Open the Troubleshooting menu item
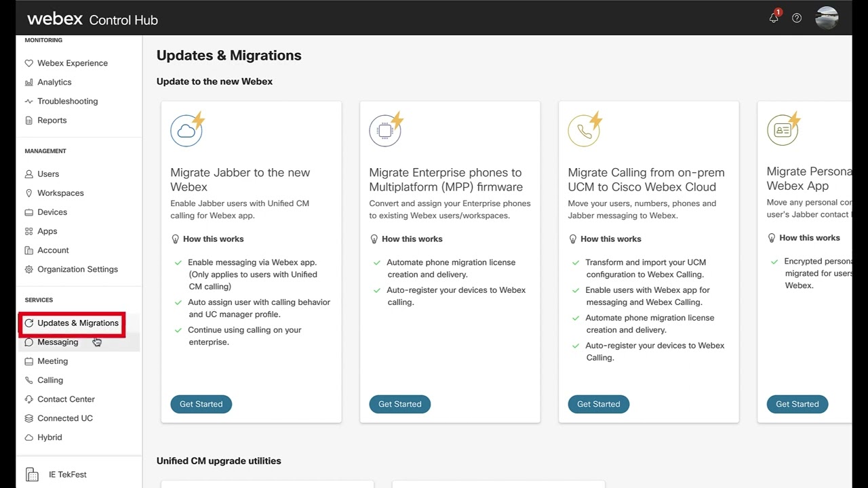This screenshot has height=488, width=868. [68, 101]
